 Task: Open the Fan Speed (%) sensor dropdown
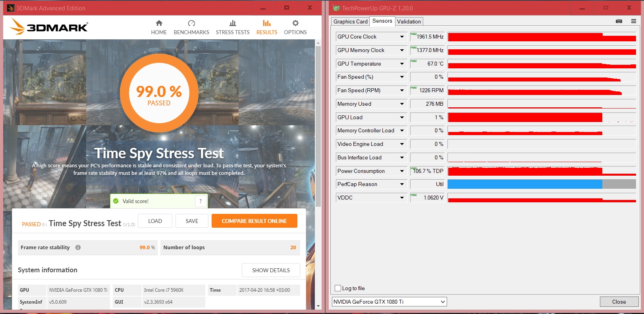[402, 77]
